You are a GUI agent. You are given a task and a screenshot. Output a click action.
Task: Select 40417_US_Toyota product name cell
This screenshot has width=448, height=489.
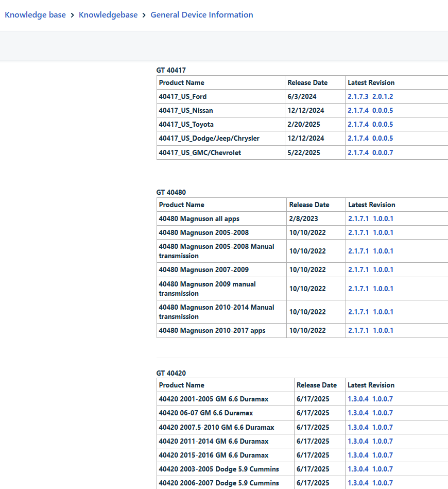[x=221, y=124]
